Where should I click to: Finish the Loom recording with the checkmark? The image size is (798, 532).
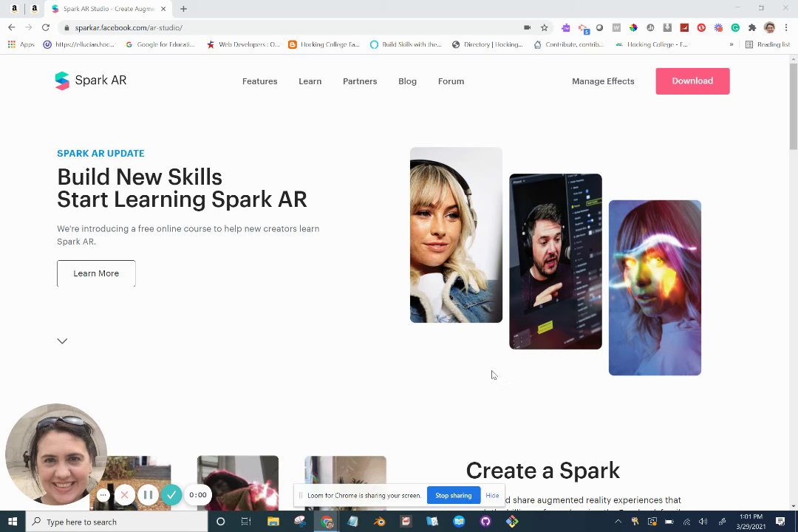[171, 494]
